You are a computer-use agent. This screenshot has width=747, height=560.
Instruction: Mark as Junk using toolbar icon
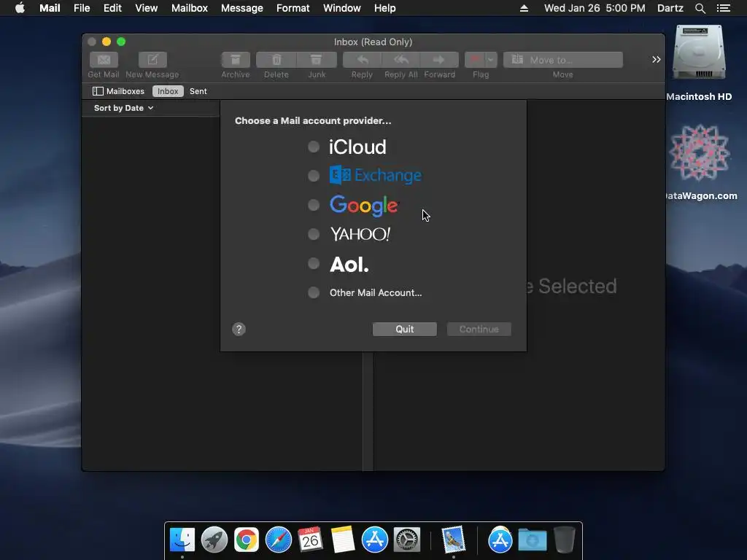(x=317, y=60)
